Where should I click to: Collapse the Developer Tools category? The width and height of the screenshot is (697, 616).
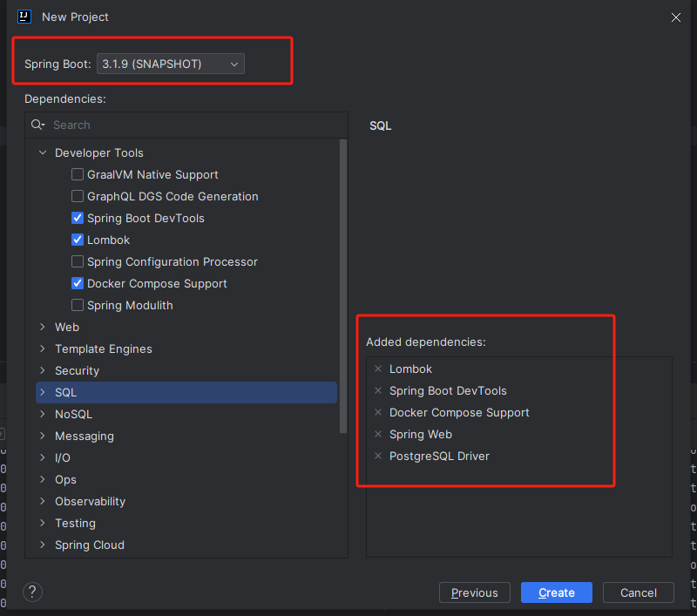click(x=43, y=152)
